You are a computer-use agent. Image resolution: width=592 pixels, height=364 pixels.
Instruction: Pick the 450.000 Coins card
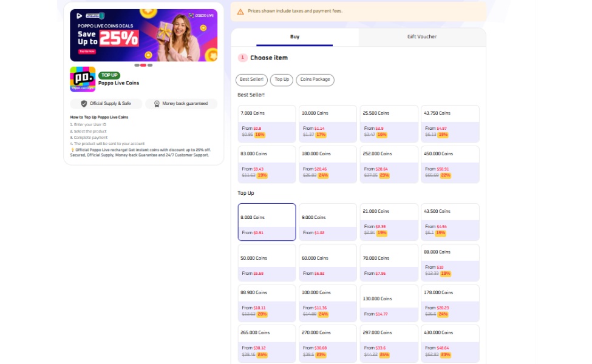click(x=450, y=164)
